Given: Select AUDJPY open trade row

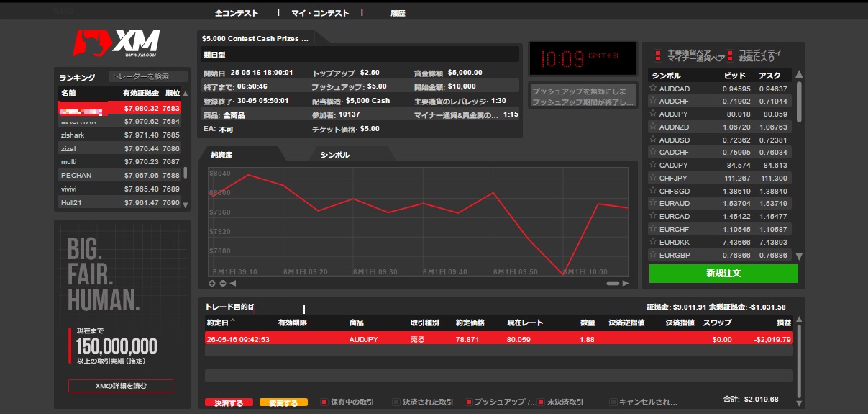Looking at the screenshot, I should pos(498,339).
